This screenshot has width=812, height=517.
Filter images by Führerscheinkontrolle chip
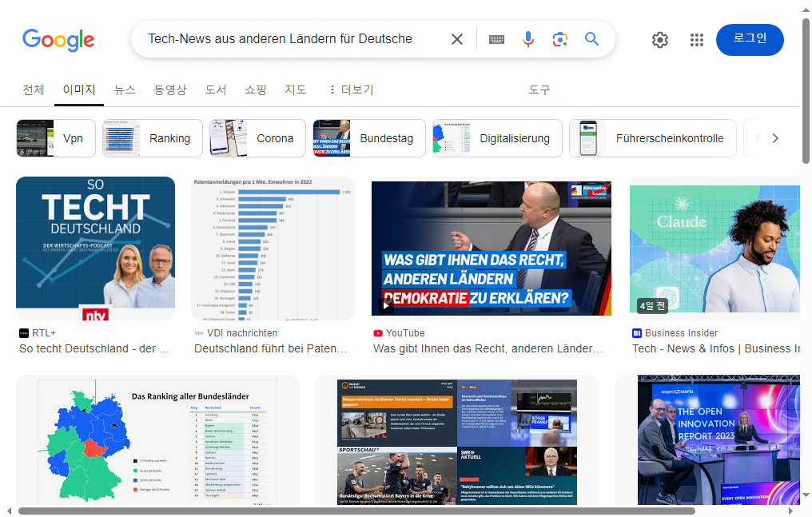[x=652, y=138]
